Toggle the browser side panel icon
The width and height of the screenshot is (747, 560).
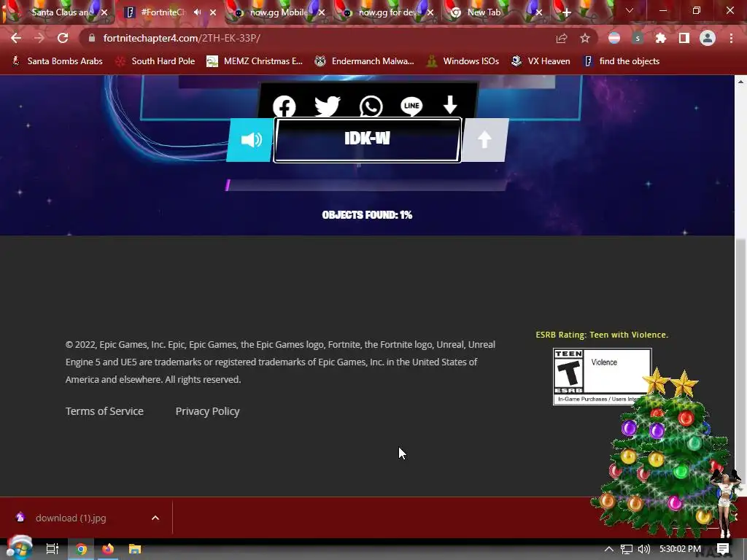coord(684,38)
